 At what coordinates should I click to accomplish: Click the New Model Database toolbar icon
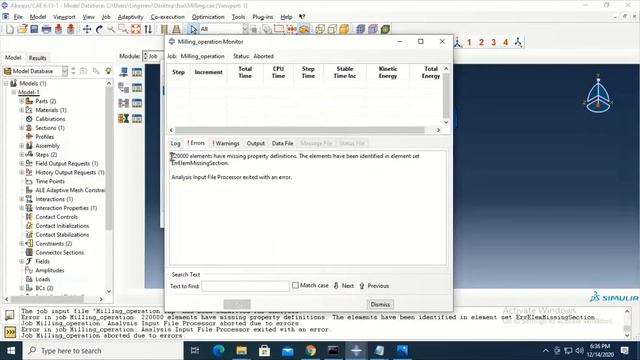point(10,29)
